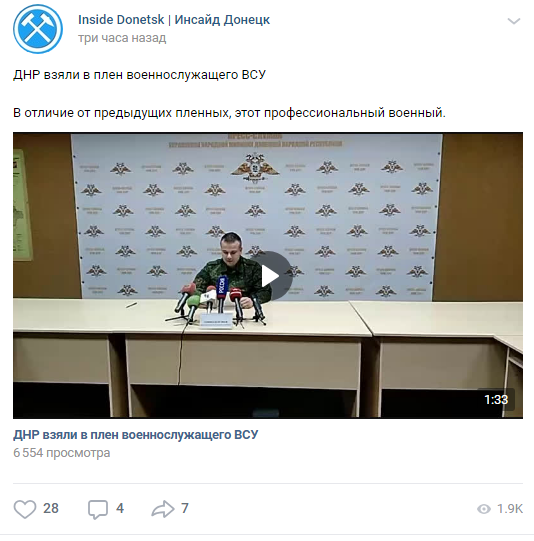Open the video title link below the player
Screen dimensions: 534x541
click(x=136, y=435)
